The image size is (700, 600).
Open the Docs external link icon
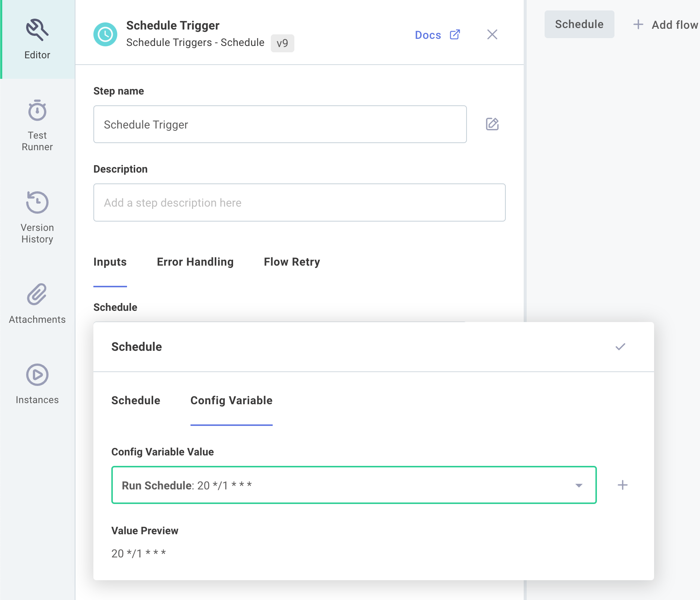pyautogui.click(x=455, y=35)
